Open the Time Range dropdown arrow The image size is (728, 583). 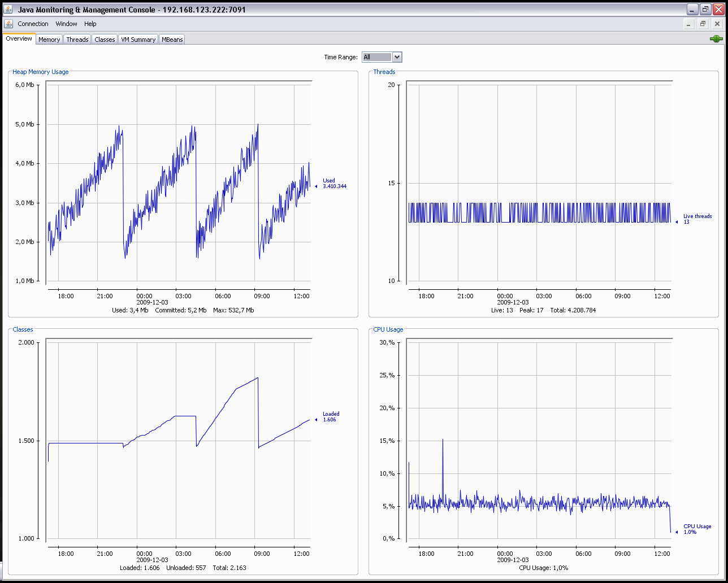[x=397, y=57]
